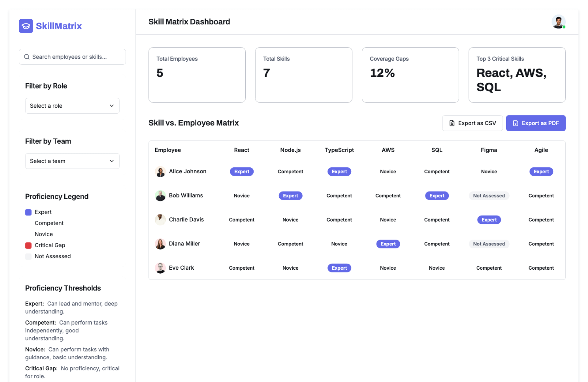Image resolution: width=588 pixels, height=382 pixels.
Task: Click the SkillMatrix graduation cap logo
Action: 26,26
